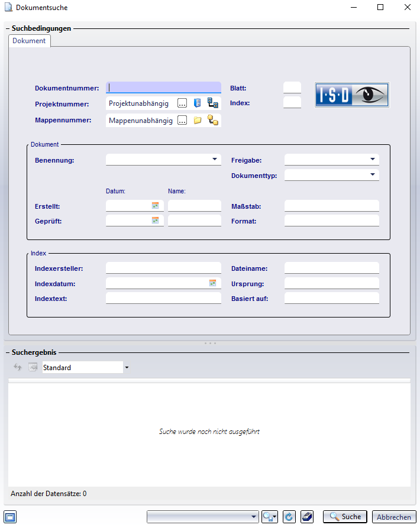Select the Dokument tab
The width and height of the screenshot is (420, 528).
(x=29, y=41)
